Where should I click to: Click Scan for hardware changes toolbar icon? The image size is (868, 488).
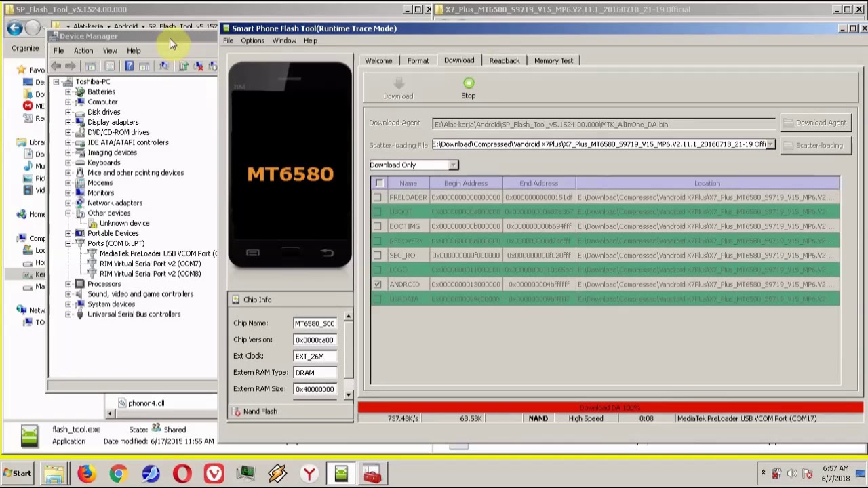tap(163, 66)
